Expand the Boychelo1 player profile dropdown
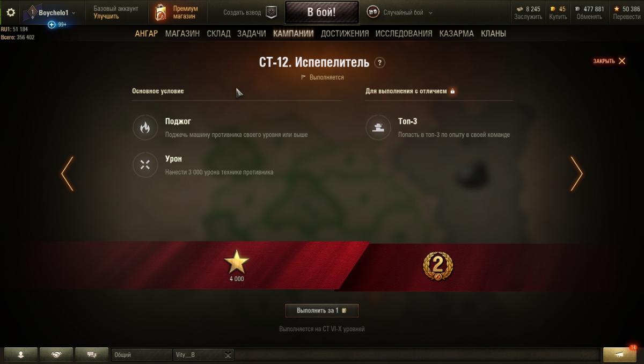This screenshot has height=364, width=644. pyautogui.click(x=73, y=12)
